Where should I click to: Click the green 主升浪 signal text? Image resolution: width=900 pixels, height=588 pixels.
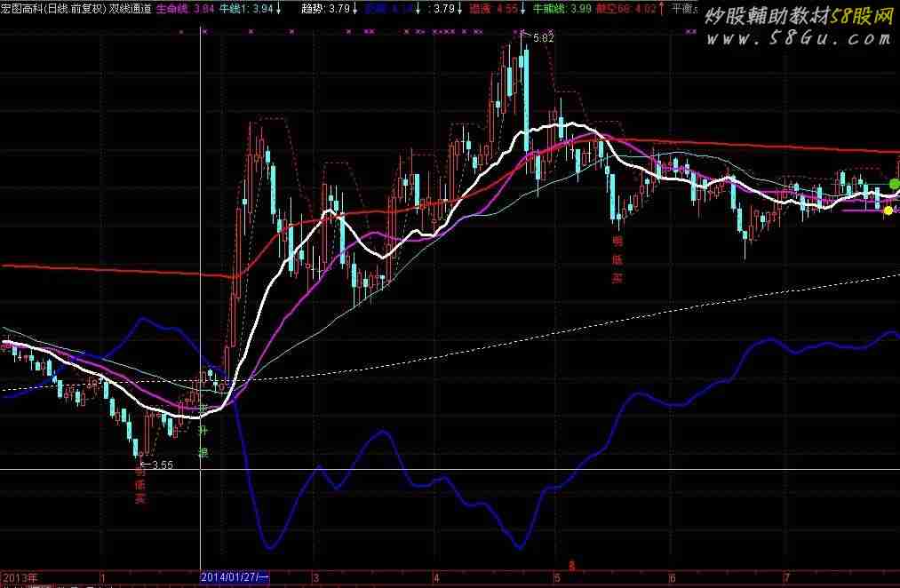(x=203, y=432)
